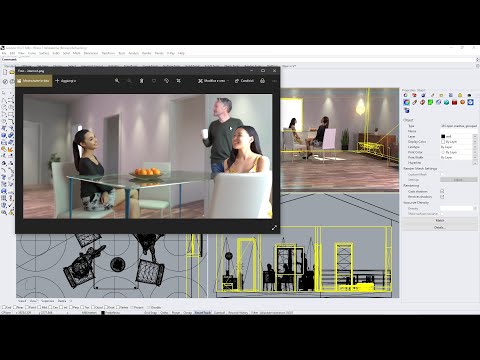480x360 pixels.
Task: Open the black camera panel tab icon
Action: [469, 95]
